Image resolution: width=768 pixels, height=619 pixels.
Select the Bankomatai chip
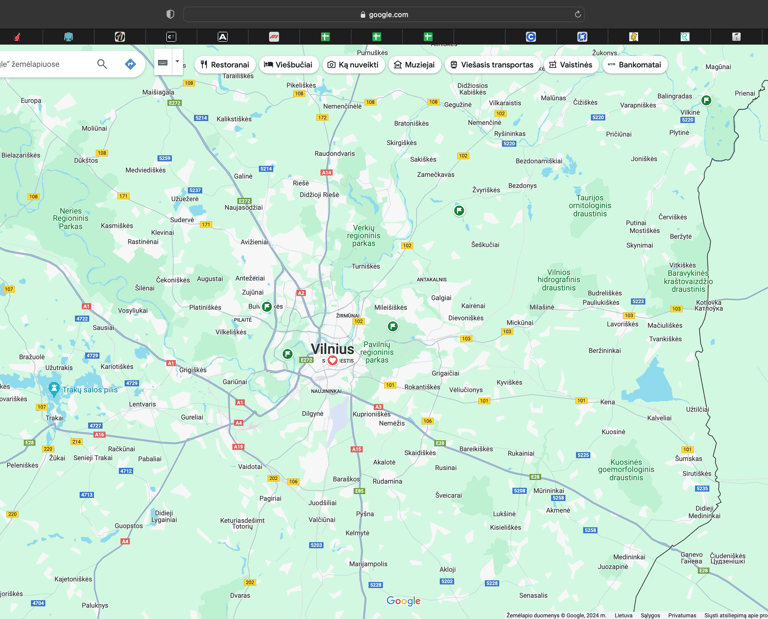(635, 65)
